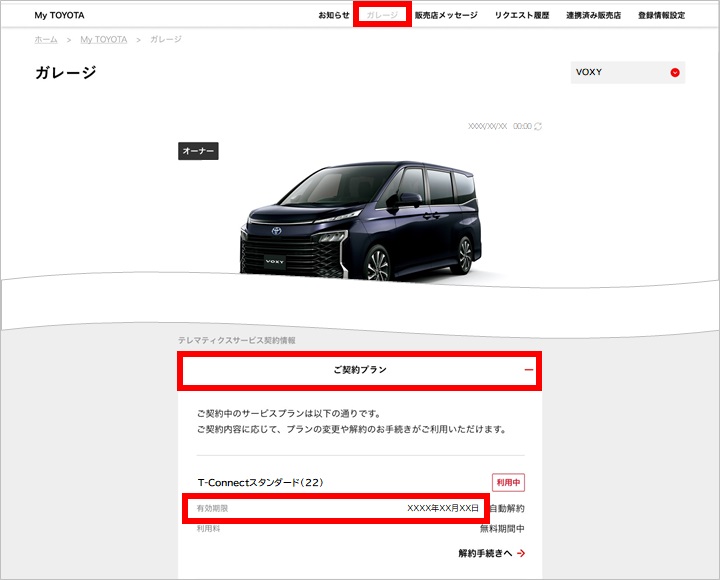Refresh vehicle data with the reload icon

[538, 126]
